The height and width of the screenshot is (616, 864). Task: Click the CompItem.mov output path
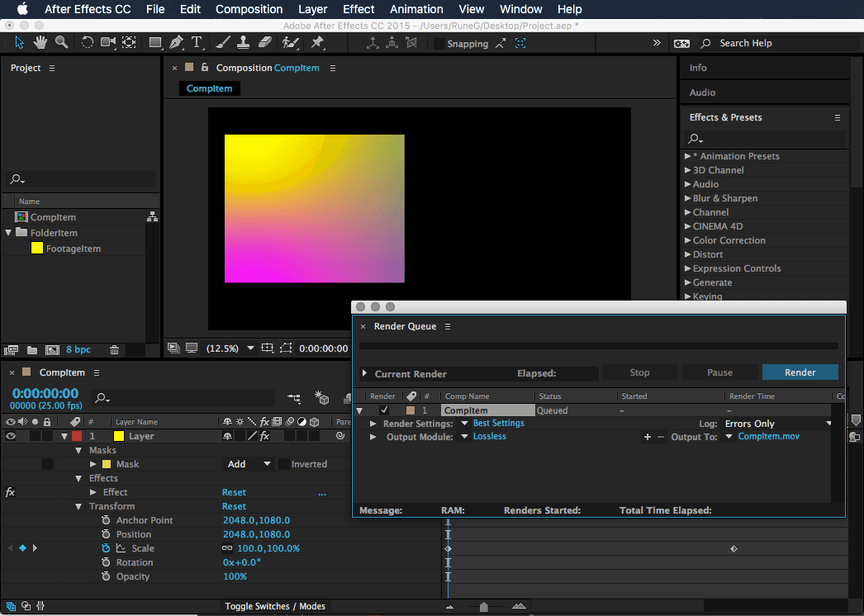tap(769, 436)
